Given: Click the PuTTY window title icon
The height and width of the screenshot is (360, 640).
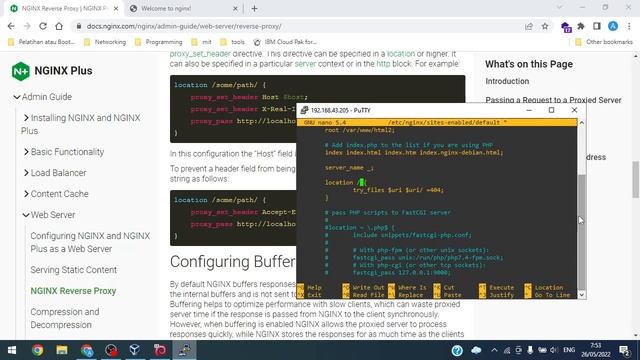Looking at the screenshot, I should coord(304,110).
